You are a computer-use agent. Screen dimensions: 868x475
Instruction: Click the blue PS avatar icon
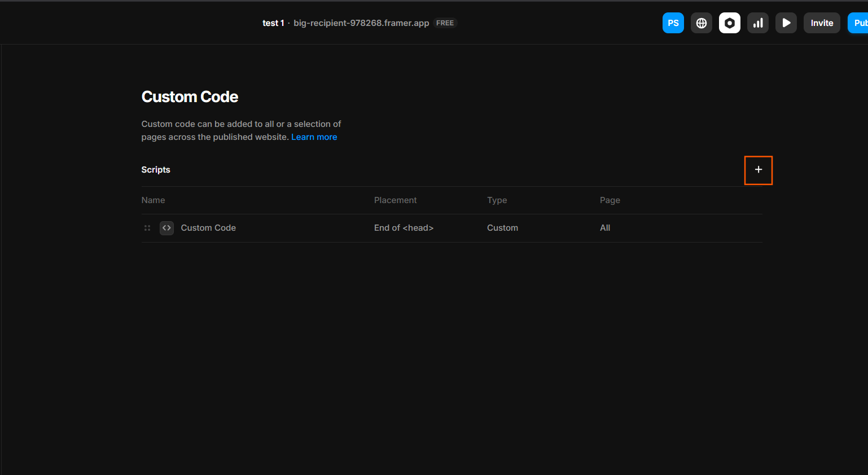click(673, 23)
